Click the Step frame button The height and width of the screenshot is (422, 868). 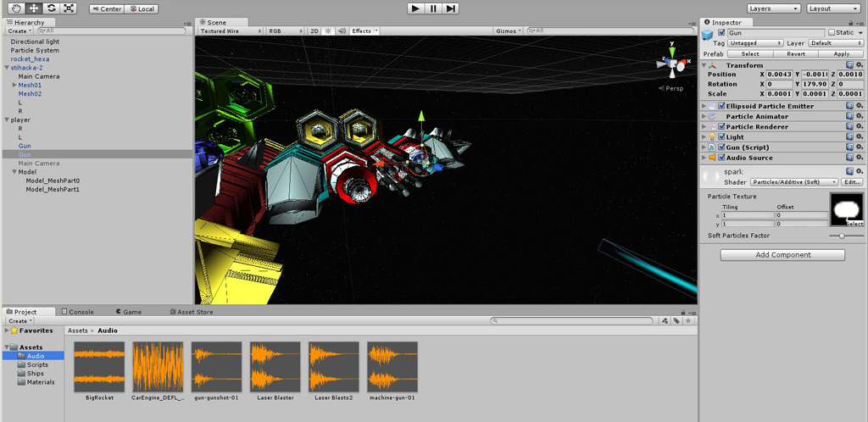click(450, 8)
